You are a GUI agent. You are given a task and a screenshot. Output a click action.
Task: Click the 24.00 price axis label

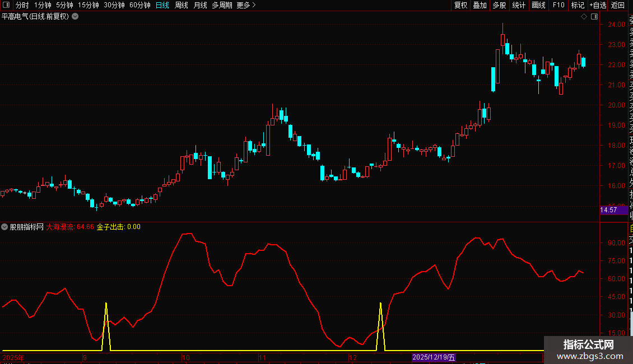click(616, 25)
